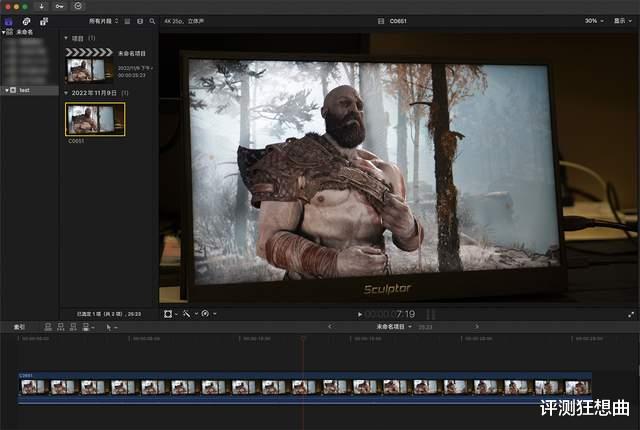The height and width of the screenshot is (430, 640).
Task: Collapse the 项目 section disclosure triangle
Action: coord(67,38)
